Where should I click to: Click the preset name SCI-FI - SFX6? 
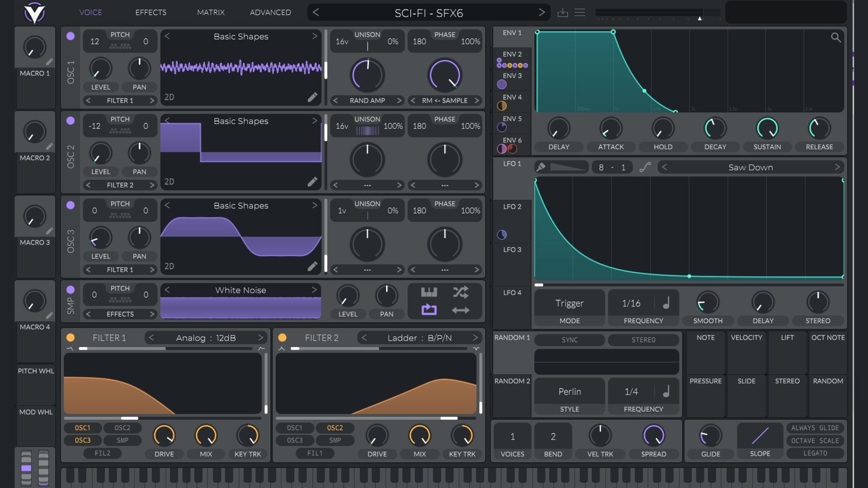pyautogui.click(x=429, y=13)
